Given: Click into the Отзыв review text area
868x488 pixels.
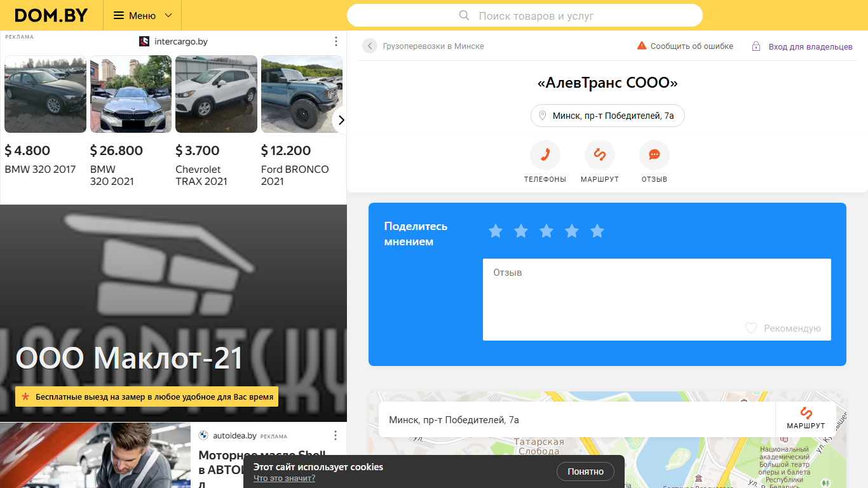Looking at the screenshot, I should point(657,299).
